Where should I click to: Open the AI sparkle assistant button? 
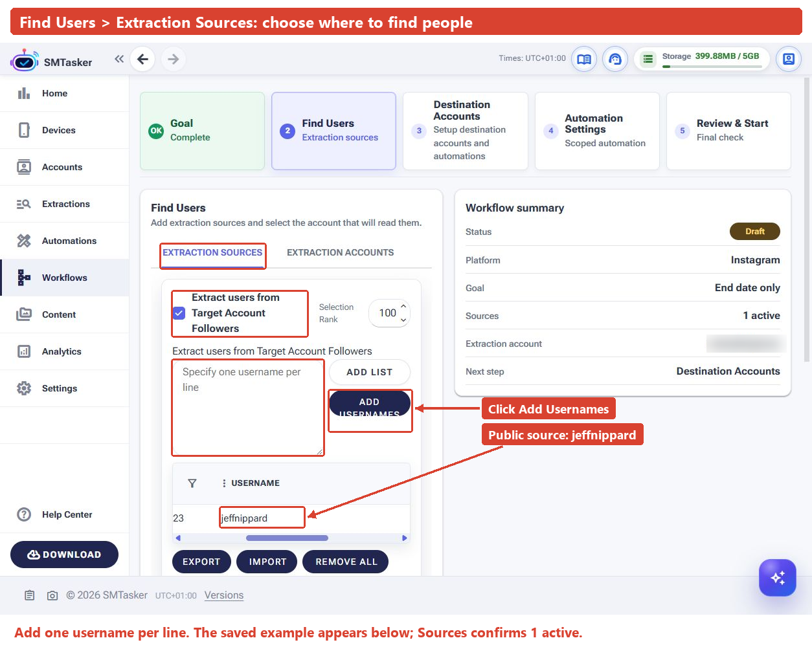pyautogui.click(x=778, y=578)
